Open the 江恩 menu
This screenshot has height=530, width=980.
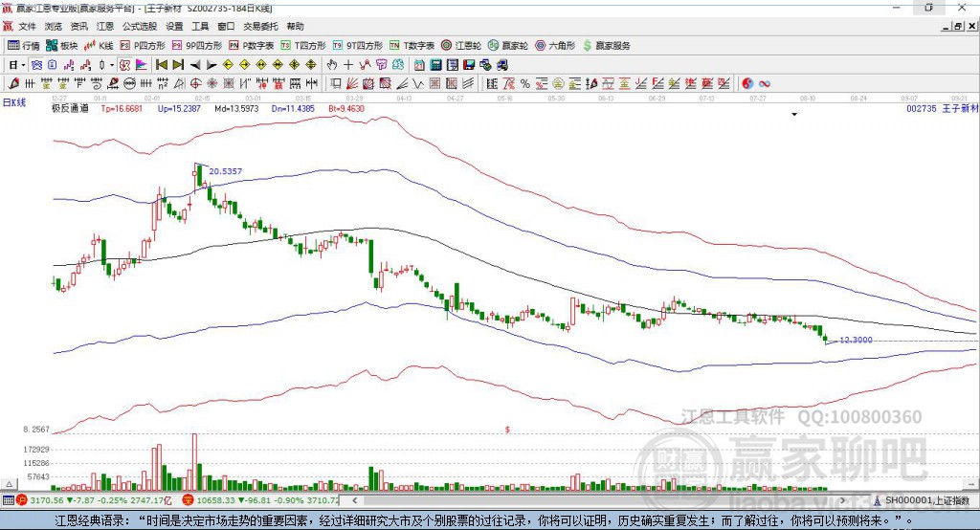point(105,26)
